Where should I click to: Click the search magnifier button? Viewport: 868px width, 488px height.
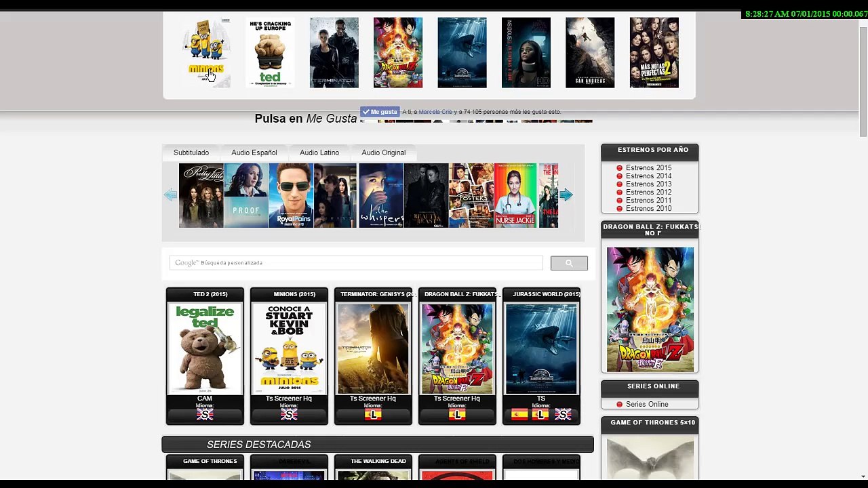(x=569, y=263)
